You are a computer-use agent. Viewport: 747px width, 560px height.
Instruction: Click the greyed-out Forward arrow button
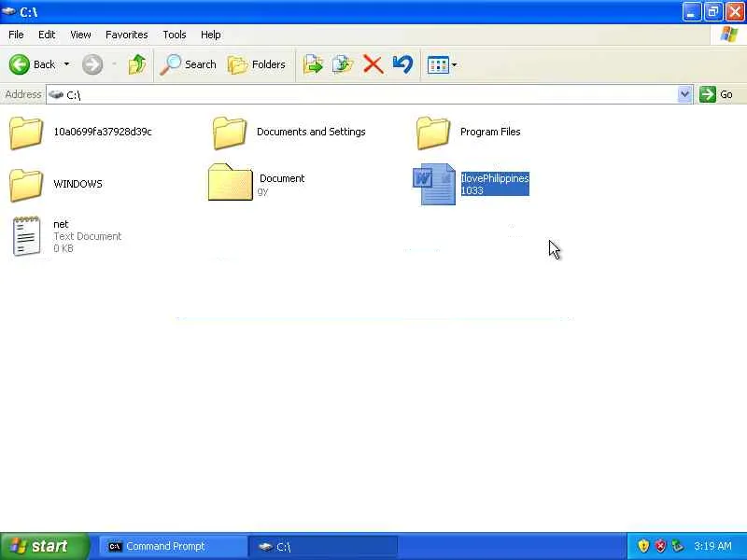point(92,64)
